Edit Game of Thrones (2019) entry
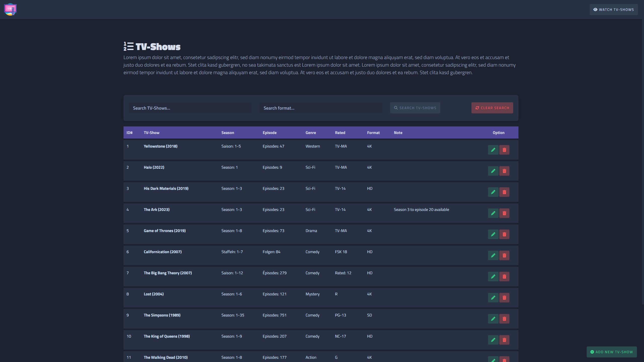Screen dimensions: 644x362 [x=493, y=234]
